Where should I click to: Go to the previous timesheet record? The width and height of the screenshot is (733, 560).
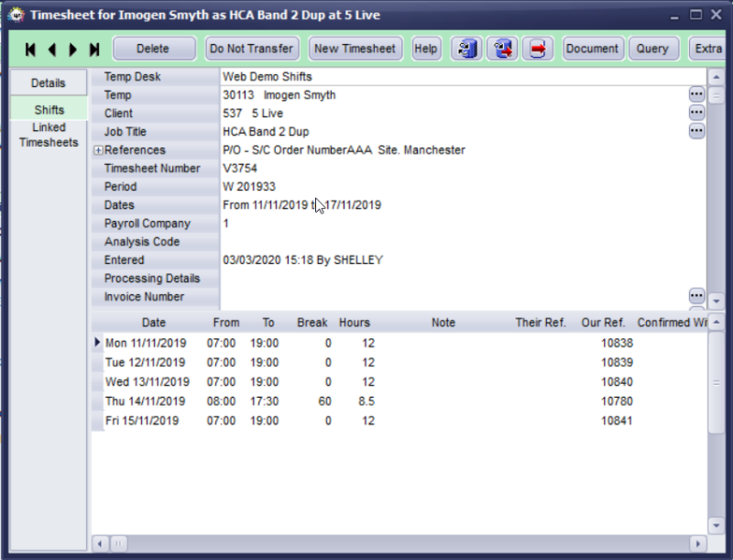coord(52,49)
